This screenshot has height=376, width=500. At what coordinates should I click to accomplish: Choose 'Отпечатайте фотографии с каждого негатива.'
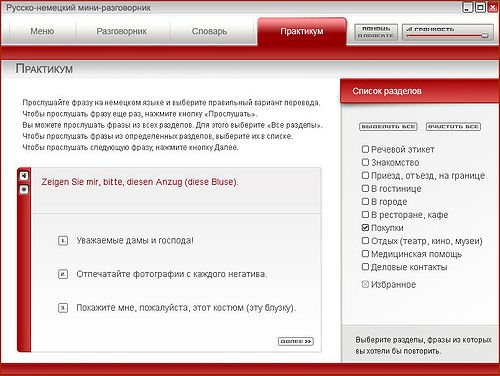(x=172, y=274)
